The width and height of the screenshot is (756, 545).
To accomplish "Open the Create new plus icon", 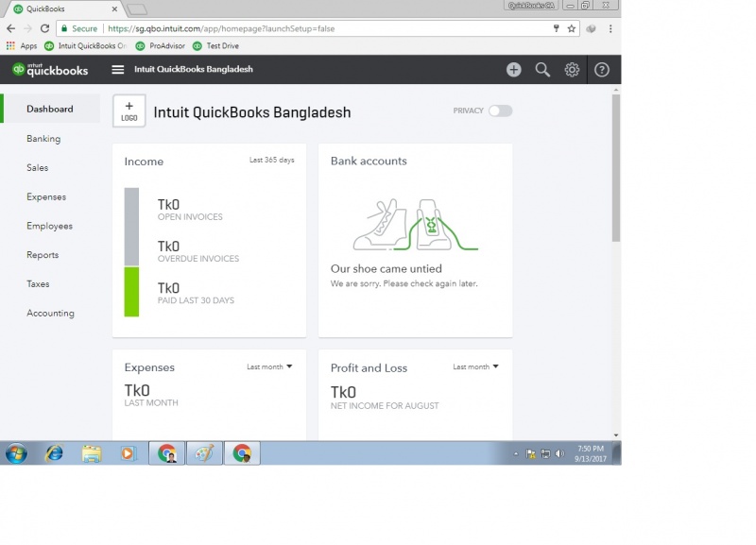I will 513,70.
